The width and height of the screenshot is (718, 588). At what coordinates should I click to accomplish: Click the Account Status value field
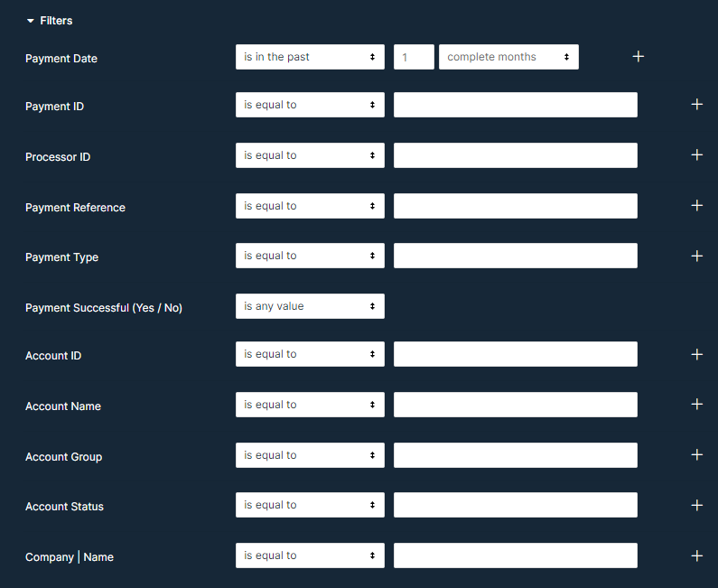coord(516,505)
